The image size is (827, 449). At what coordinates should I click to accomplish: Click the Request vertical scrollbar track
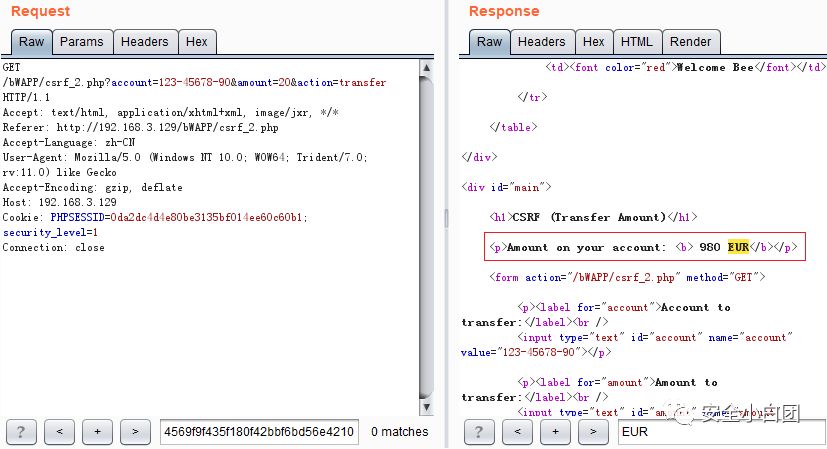[427, 237]
